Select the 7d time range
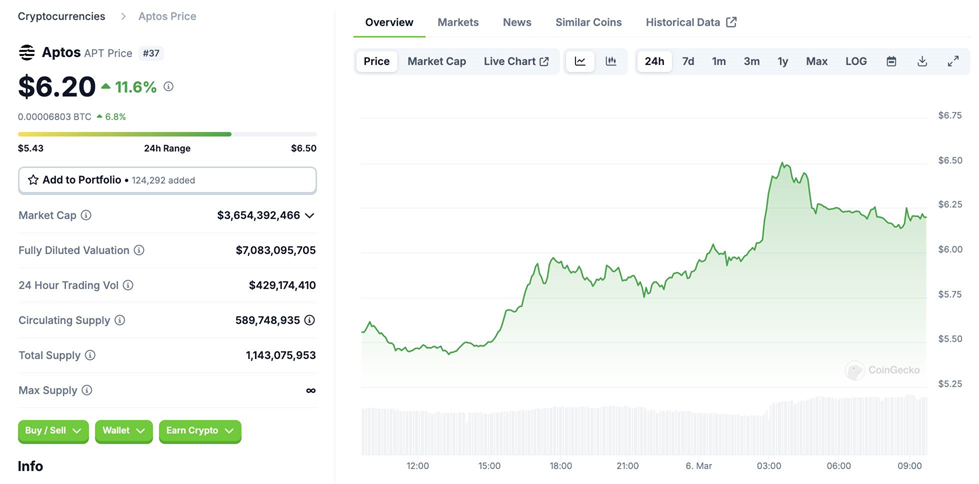Image resolution: width=979 pixels, height=484 pixels. click(x=688, y=61)
